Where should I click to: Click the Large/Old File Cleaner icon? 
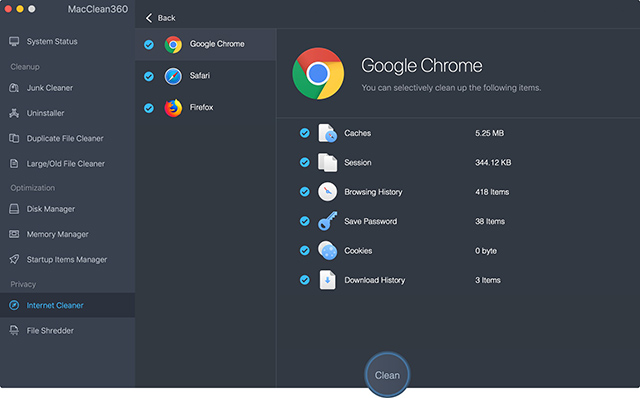pyautogui.click(x=14, y=164)
